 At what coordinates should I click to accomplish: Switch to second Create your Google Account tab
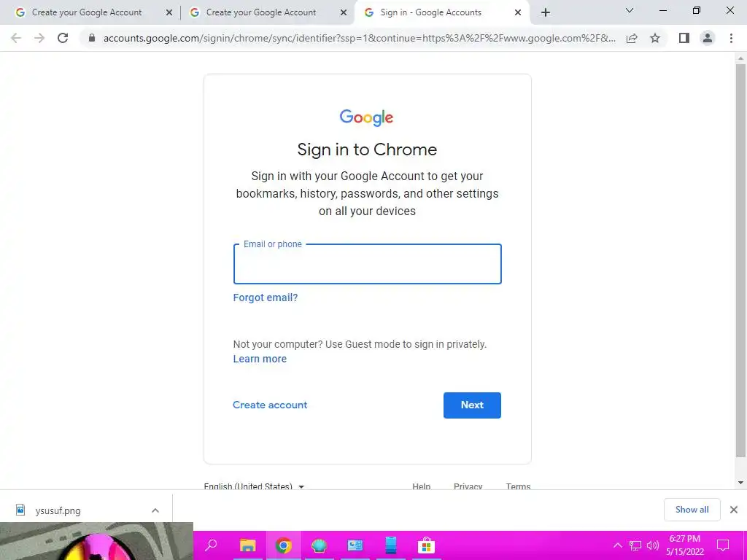click(268, 12)
